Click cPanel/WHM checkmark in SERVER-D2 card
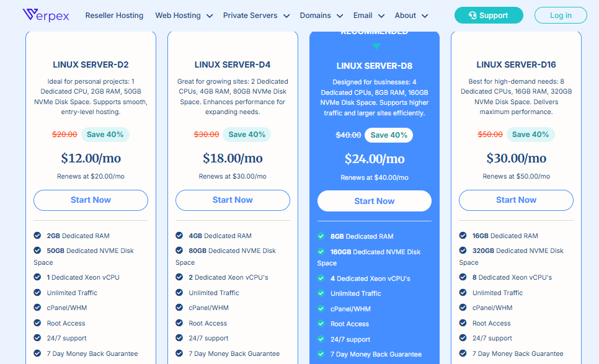The height and width of the screenshot is (364, 599). [37, 307]
